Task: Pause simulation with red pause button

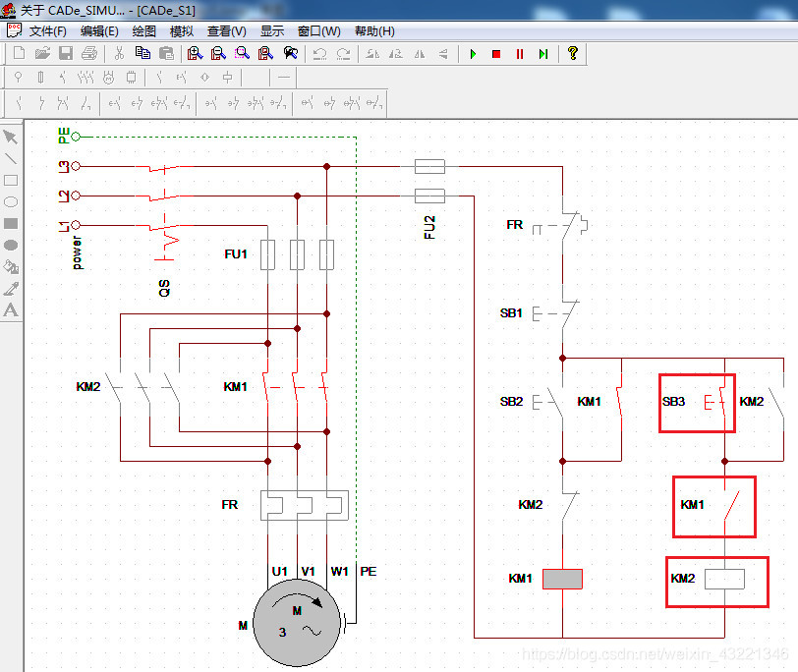Action: [520, 54]
